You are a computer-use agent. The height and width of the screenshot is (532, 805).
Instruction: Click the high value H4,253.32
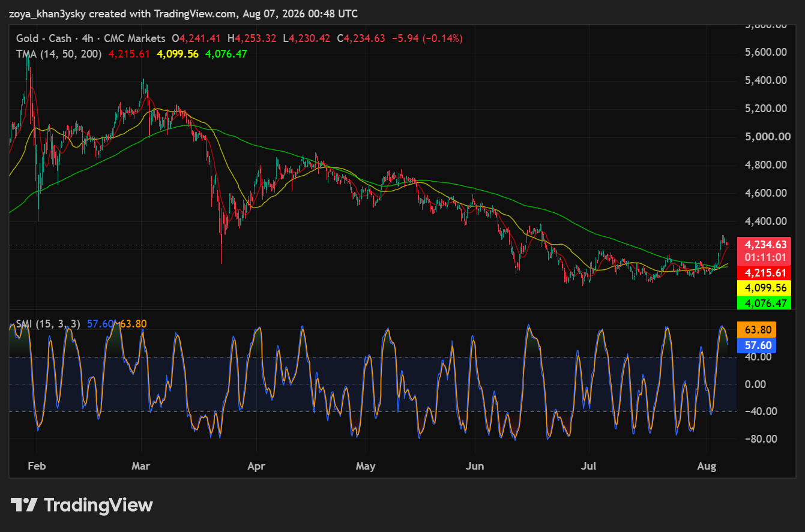(x=252, y=38)
